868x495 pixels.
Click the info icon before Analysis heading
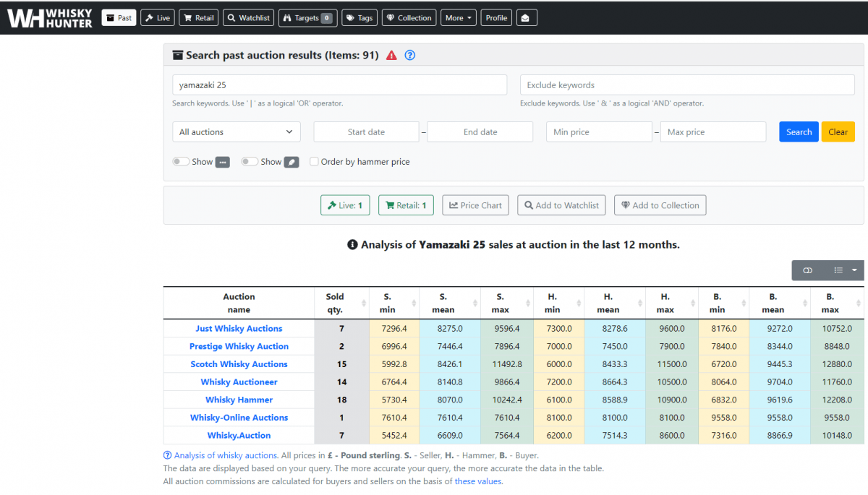tap(353, 245)
